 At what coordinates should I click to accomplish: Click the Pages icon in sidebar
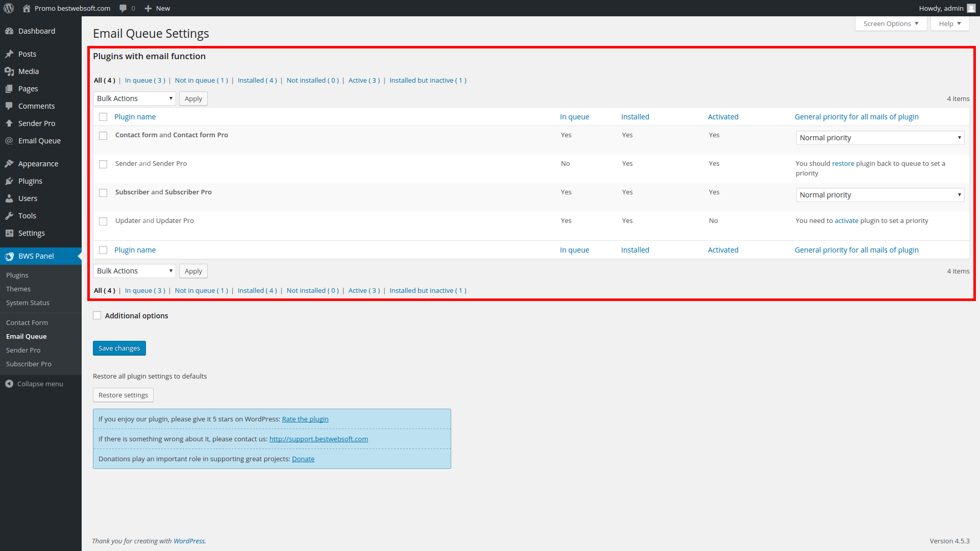click(x=9, y=89)
